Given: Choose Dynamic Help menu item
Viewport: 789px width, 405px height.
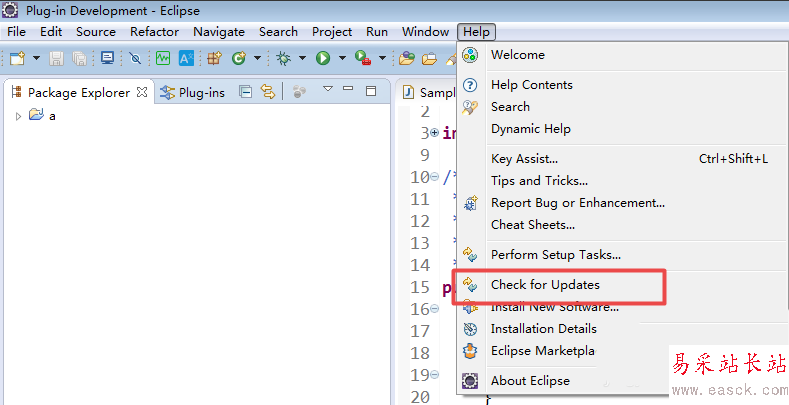Looking at the screenshot, I should click(622, 129).
